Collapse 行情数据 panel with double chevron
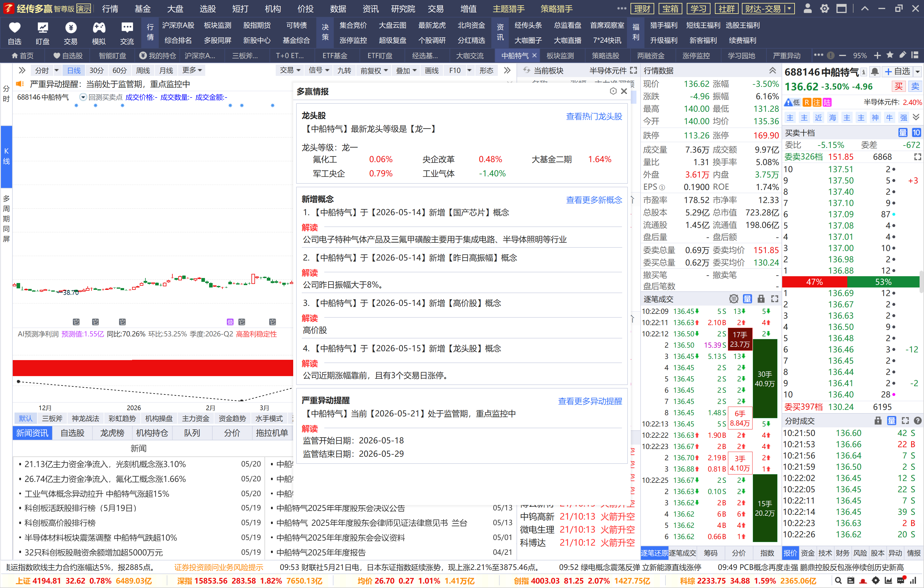The width and height of the screenshot is (924, 588). [x=772, y=70]
